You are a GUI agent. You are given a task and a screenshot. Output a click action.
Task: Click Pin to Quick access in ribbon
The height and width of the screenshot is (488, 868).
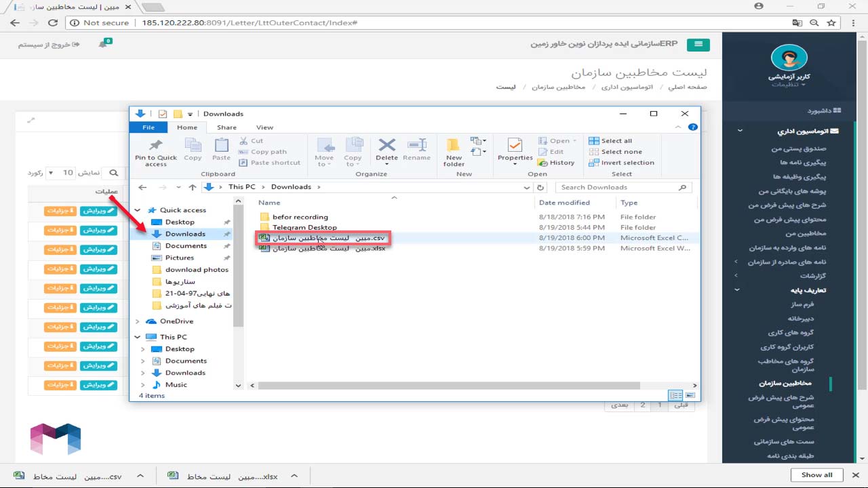[x=156, y=152]
